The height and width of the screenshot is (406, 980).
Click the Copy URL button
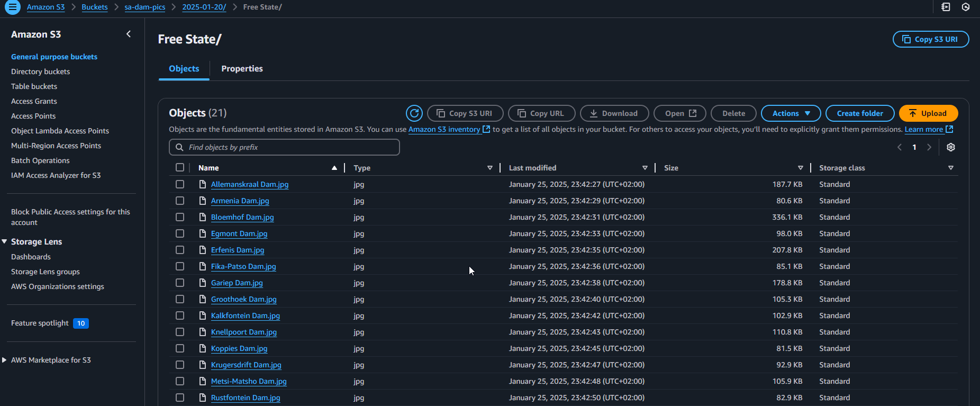[541, 113]
